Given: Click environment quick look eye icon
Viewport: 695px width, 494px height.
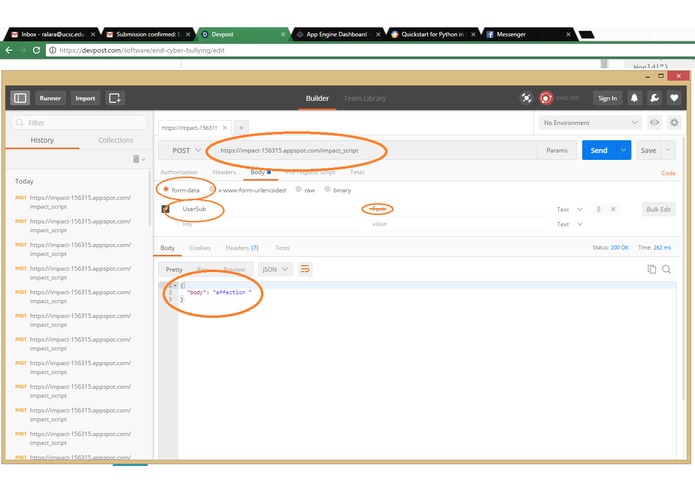Looking at the screenshot, I should pyautogui.click(x=654, y=122).
